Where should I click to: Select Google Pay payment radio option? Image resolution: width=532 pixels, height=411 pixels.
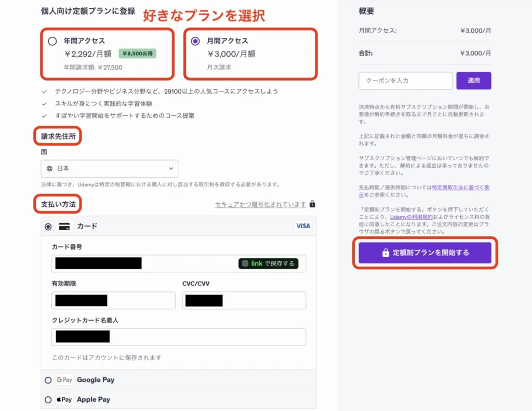[x=48, y=380]
